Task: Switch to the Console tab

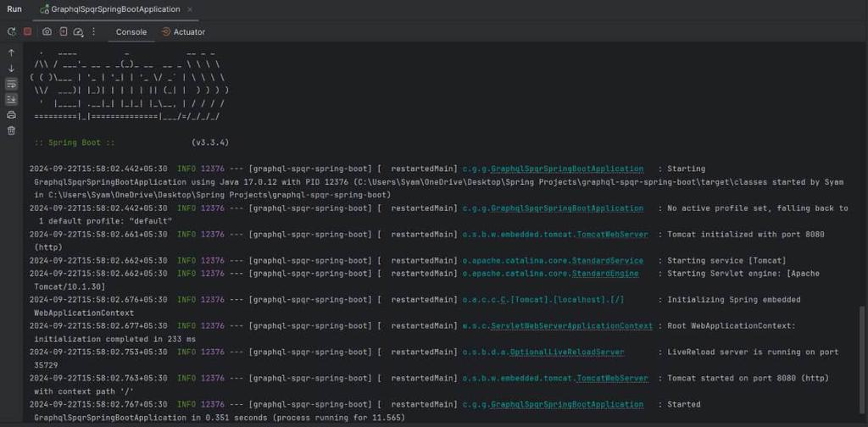Action: pyautogui.click(x=131, y=32)
